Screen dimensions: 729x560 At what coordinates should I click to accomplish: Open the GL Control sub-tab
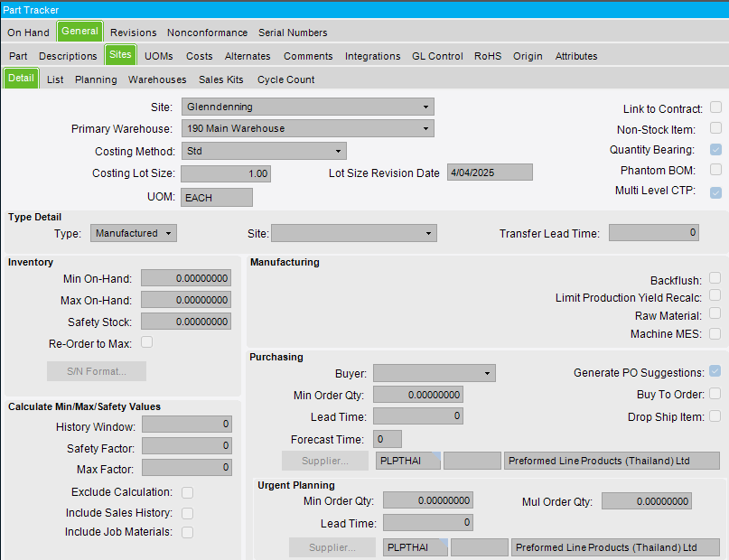tap(437, 56)
